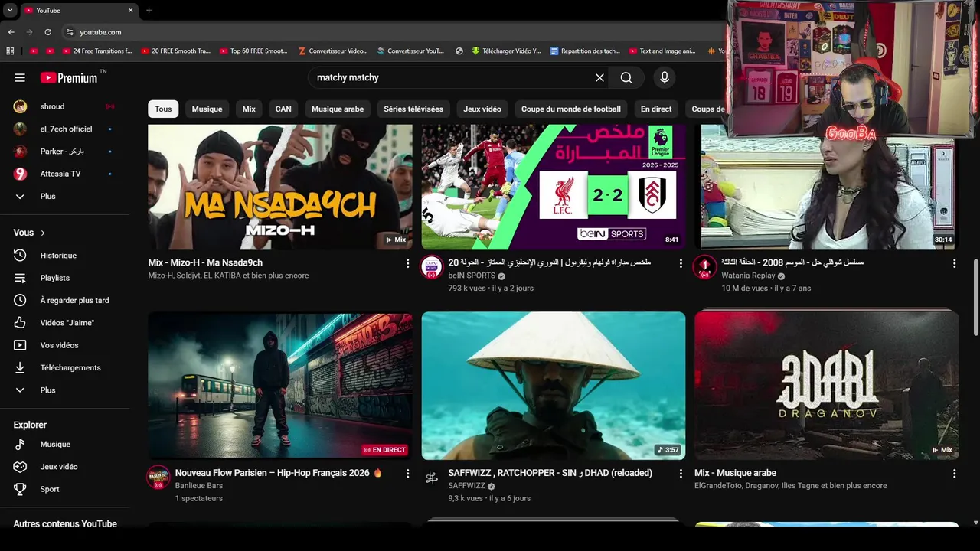Image resolution: width=980 pixels, height=551 pixels.
Task: Clear the search box with the X icon
Action: [x=599, y=77]
